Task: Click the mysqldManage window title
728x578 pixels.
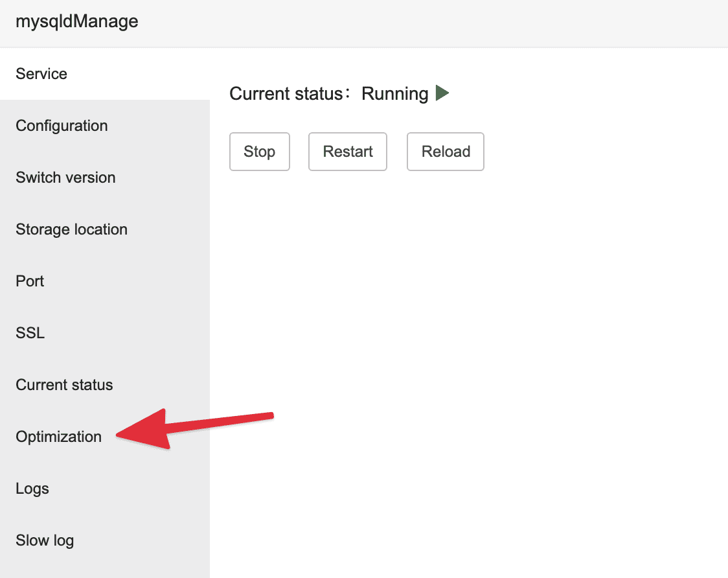Action: (x=76, y=21)
